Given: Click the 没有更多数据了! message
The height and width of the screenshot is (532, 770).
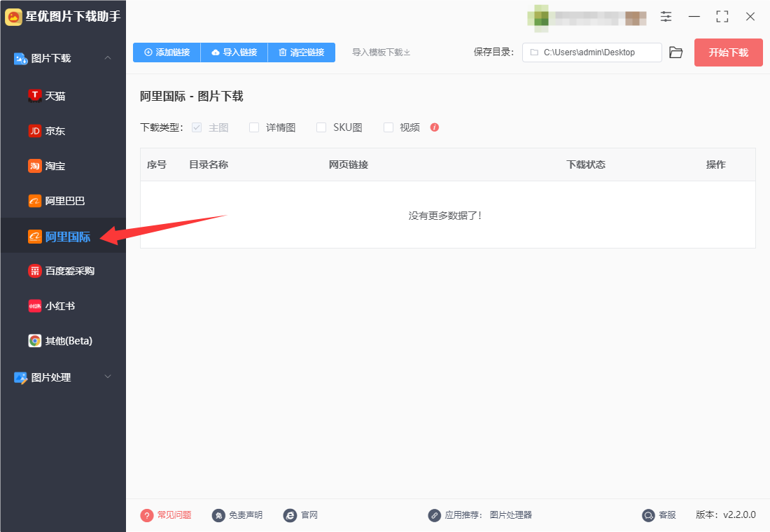Looking at the screenshot, I should click(x=445, y=216).
